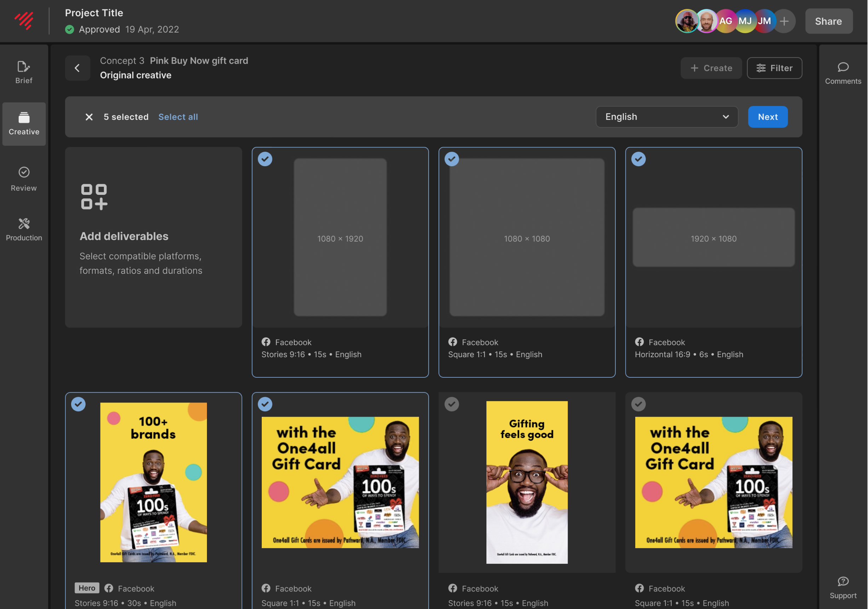
Task: Clear selection with the X icon
Action: pos(89,117)
